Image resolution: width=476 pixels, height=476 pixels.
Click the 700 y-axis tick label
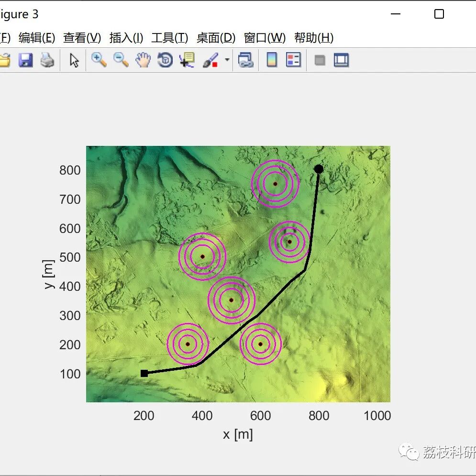click(x=70, y=199)
